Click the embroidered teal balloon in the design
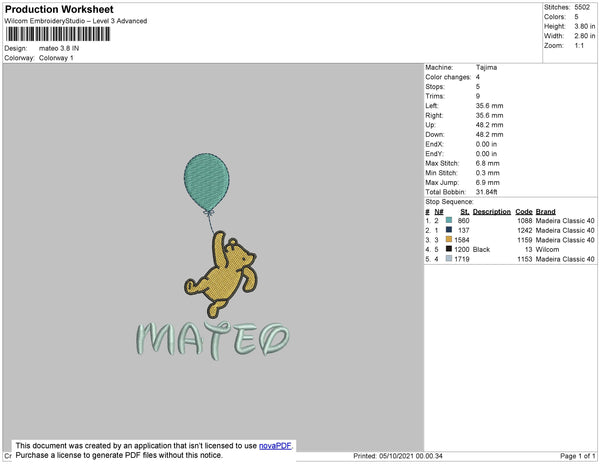 coord(207,182)
